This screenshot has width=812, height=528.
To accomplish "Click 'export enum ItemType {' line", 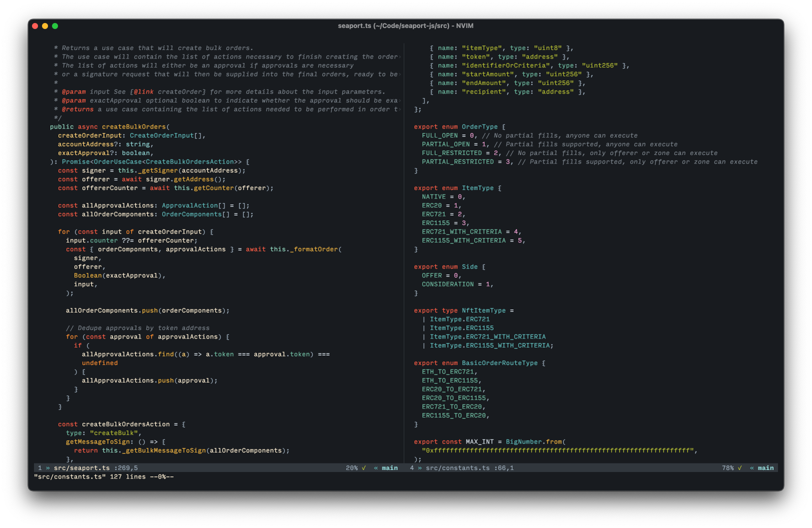I will tap(458, 188).
